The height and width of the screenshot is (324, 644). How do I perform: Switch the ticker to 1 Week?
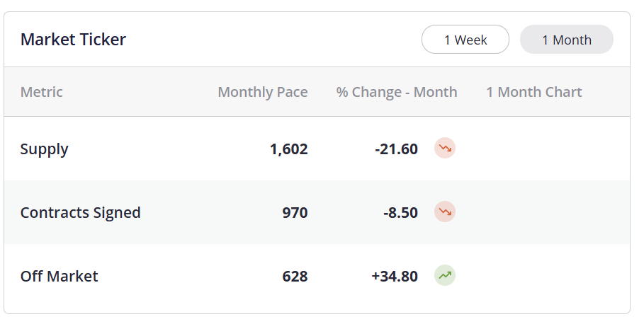(x=465, y=40)
